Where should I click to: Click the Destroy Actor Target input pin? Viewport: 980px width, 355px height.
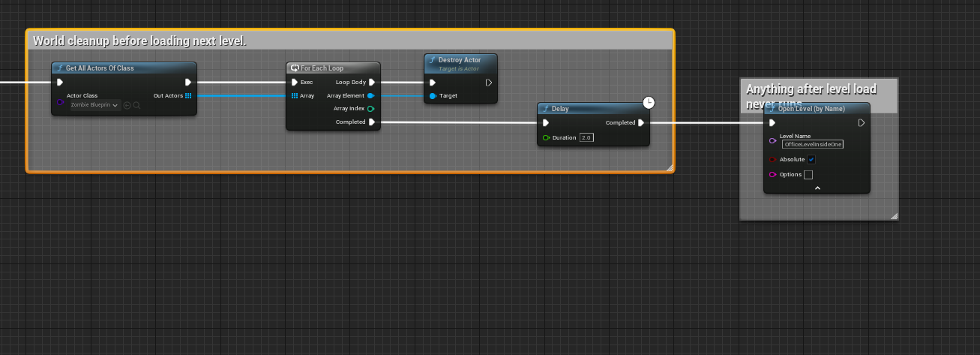click(x=433, y=96)
